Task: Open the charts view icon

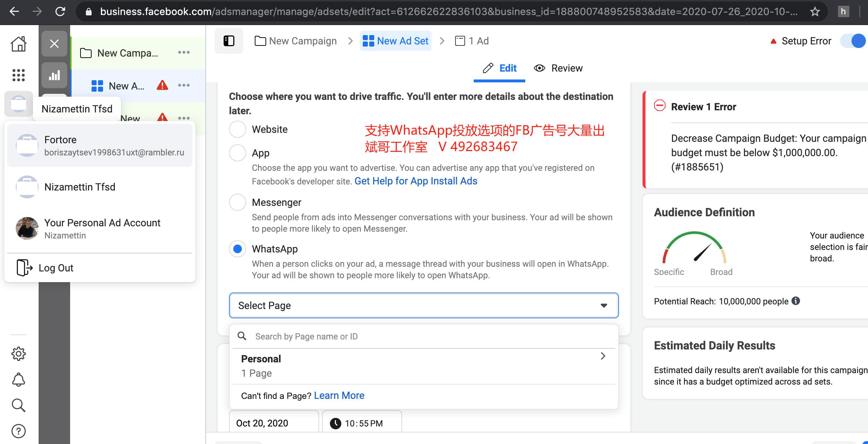Action: 54,75
